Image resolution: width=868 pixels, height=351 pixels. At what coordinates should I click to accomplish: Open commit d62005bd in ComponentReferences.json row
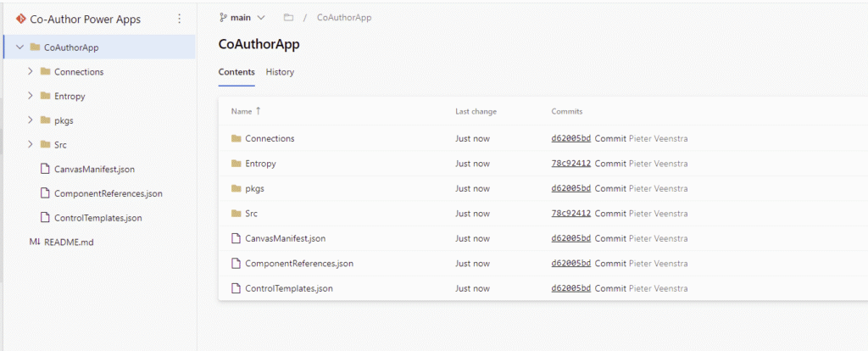click(x=571, y=264)
